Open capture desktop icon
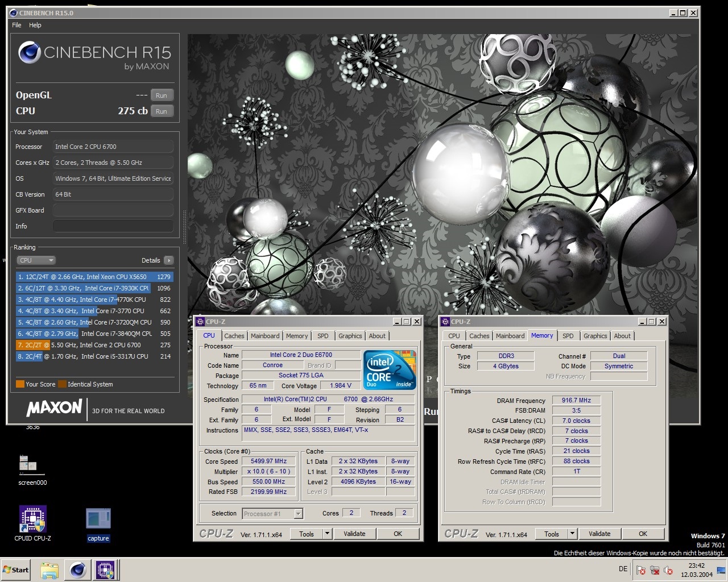 point(98,525)
